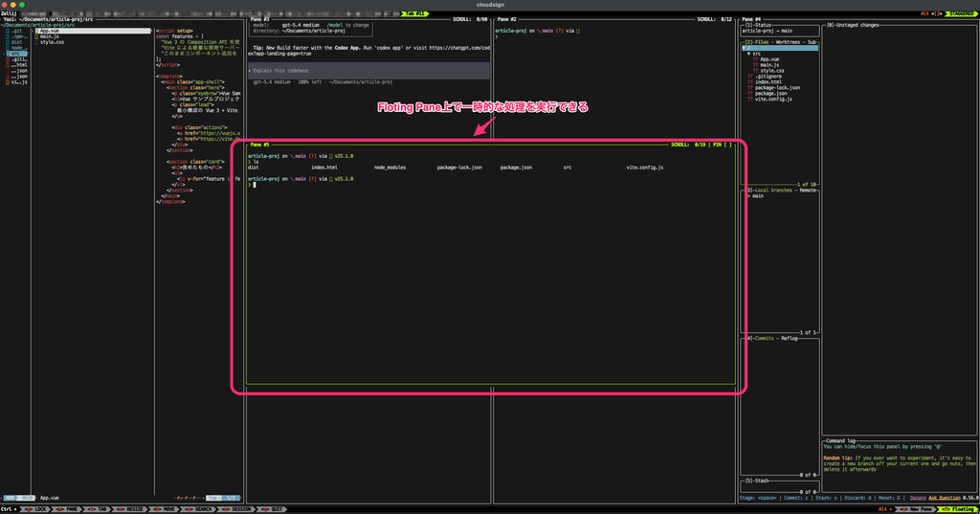Toggle the PIN checkbox on floating Pane #5
The width and height of the screenshot is (980, 514).
pyautogui.click(x=723, y=145)
